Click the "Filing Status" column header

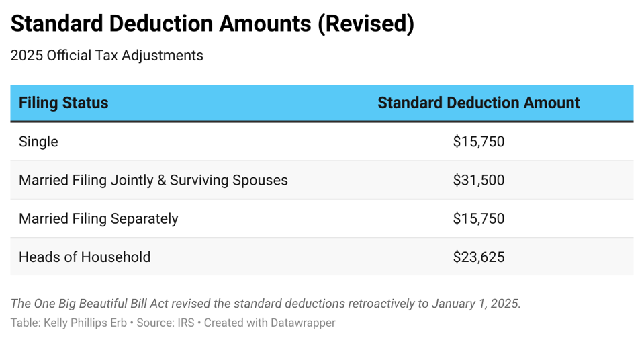(63, 103)
